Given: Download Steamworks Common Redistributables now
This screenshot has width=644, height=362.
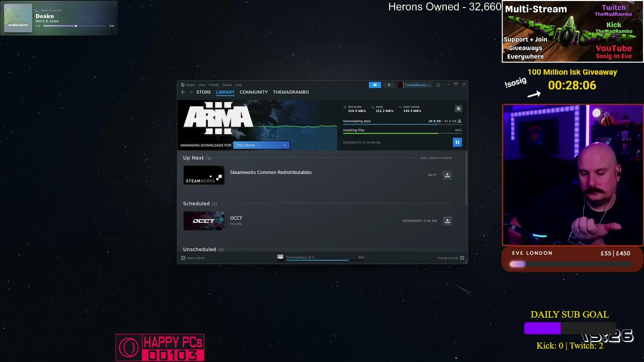Looking at the screenshot, I should click(x=447, y=175).
